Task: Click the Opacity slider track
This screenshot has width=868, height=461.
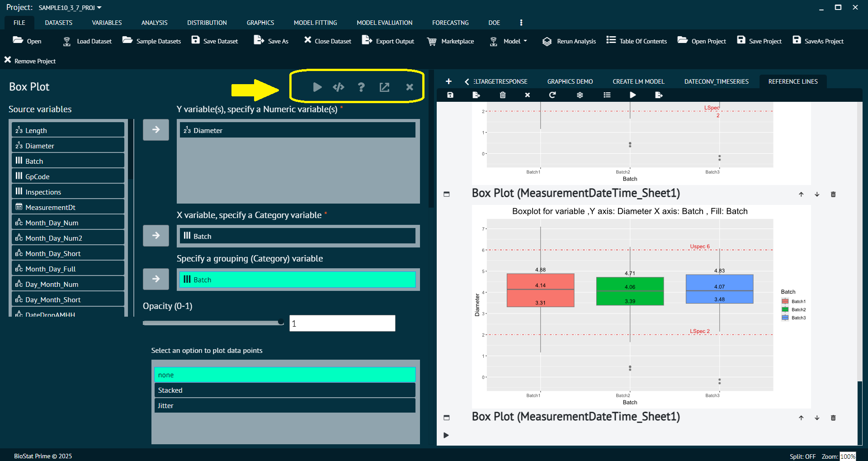Action: point(212,323)
